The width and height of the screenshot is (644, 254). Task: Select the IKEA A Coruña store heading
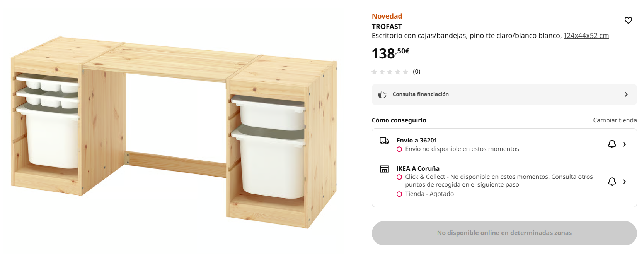(x=418, y=169)
